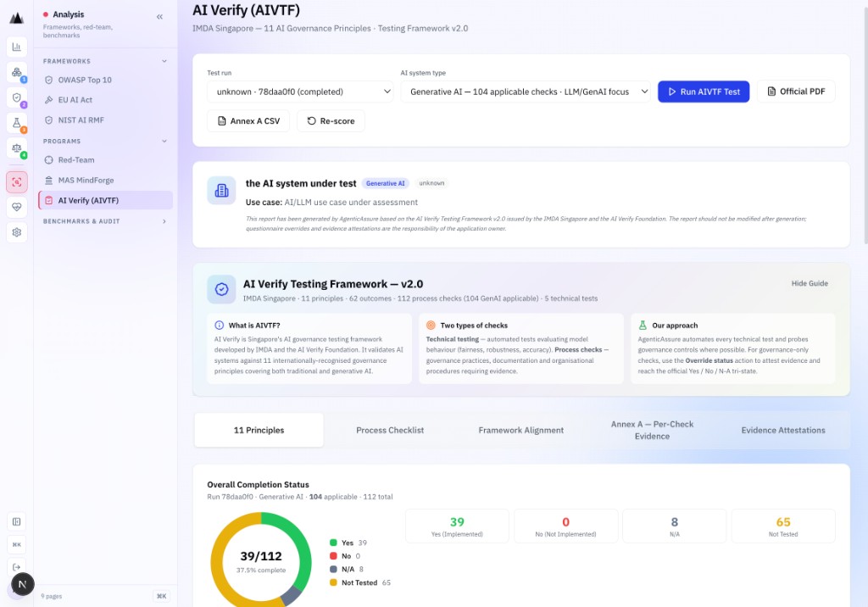
Task: Open NIST AI RMF in the sidebar
Action: 106,120
